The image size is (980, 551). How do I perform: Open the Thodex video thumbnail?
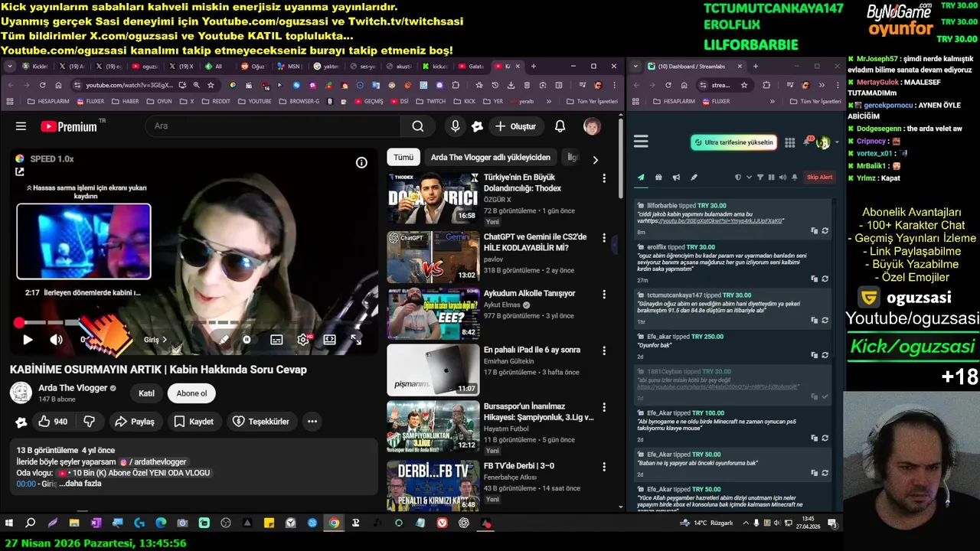click(x=433, y=198)
